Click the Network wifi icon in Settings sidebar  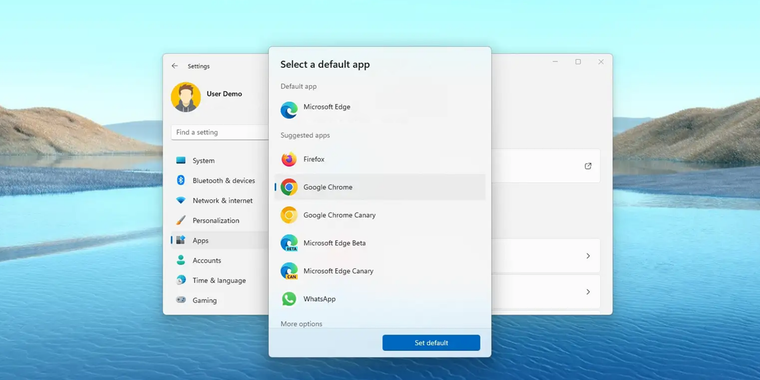pos(181,200)
